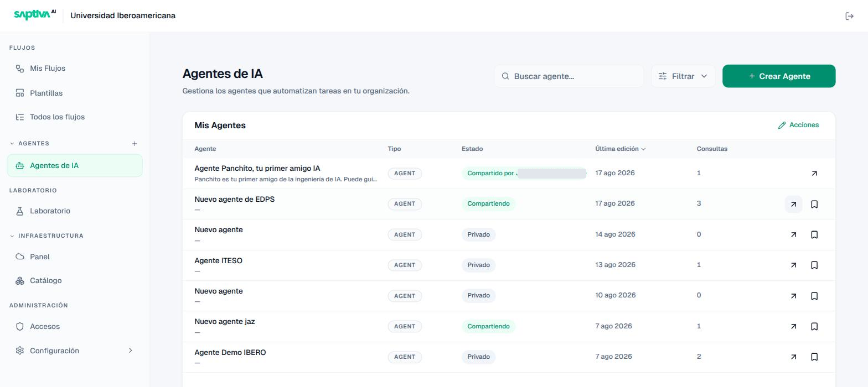The height and width of the screenshot is (387, 868).
Task: Select Agente Panchito, tu primer amigo IA
Action: pos(257,168)
